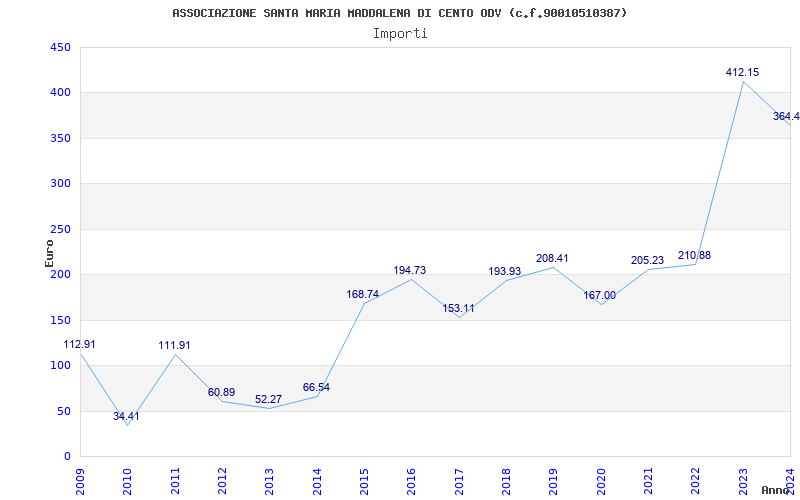The height and width of the screenshot is (500, 800).
Task: Click the x-axis year 2017
Action: (459, 481)
